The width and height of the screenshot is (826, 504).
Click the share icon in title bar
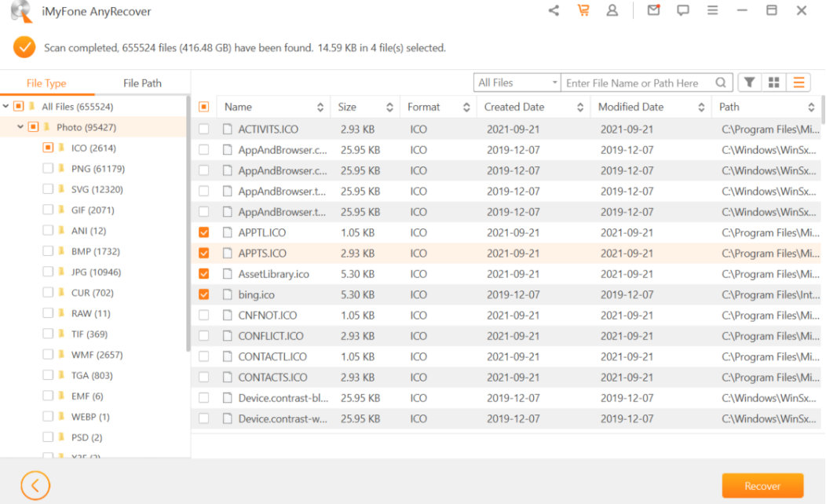(554, 10)
